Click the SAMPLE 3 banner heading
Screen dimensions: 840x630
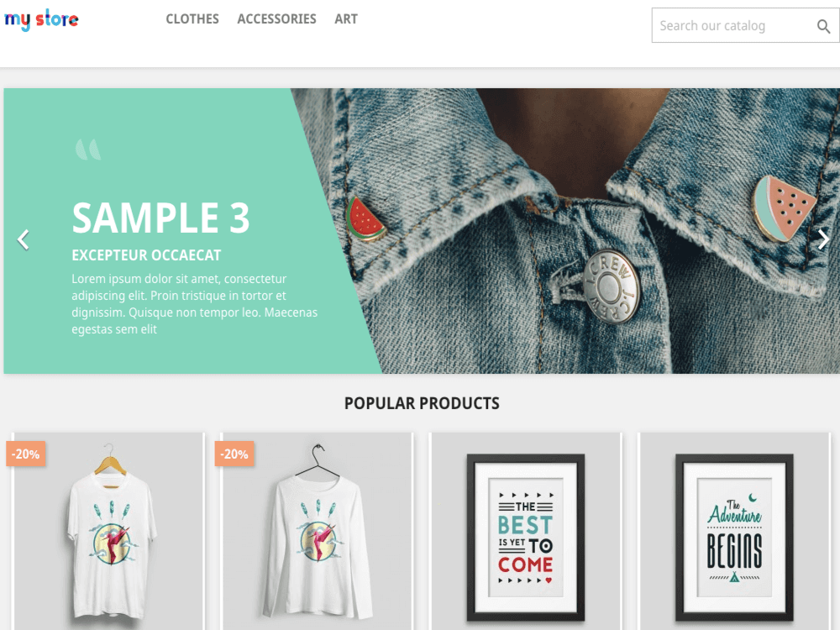tap(160, 218)
